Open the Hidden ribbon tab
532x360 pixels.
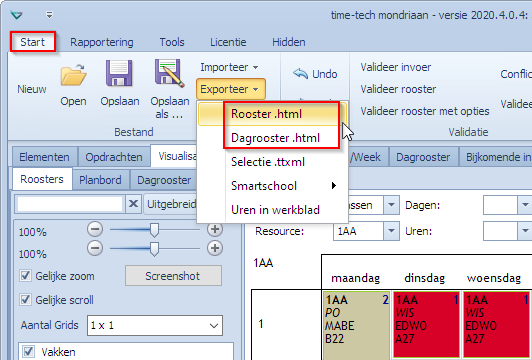(289, 42)
